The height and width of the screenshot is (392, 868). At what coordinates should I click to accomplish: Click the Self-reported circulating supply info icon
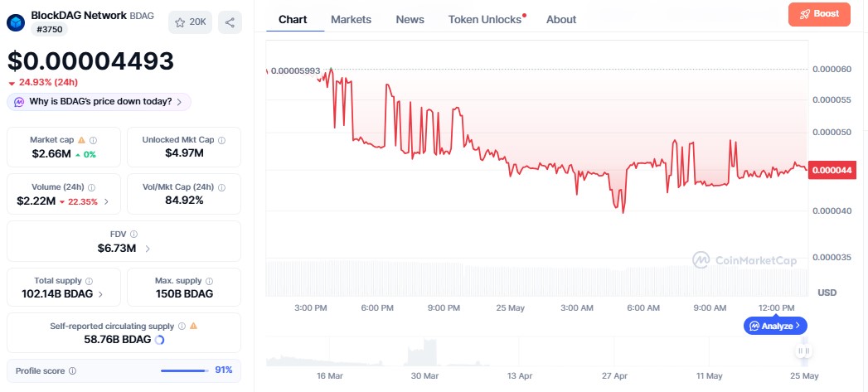tap(182, 327)
